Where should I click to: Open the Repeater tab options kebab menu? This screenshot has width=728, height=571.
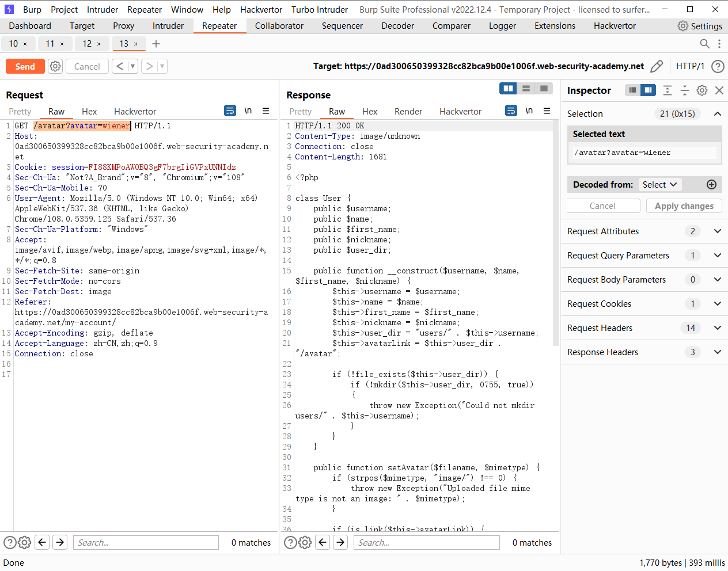click(x=719, y=44)
